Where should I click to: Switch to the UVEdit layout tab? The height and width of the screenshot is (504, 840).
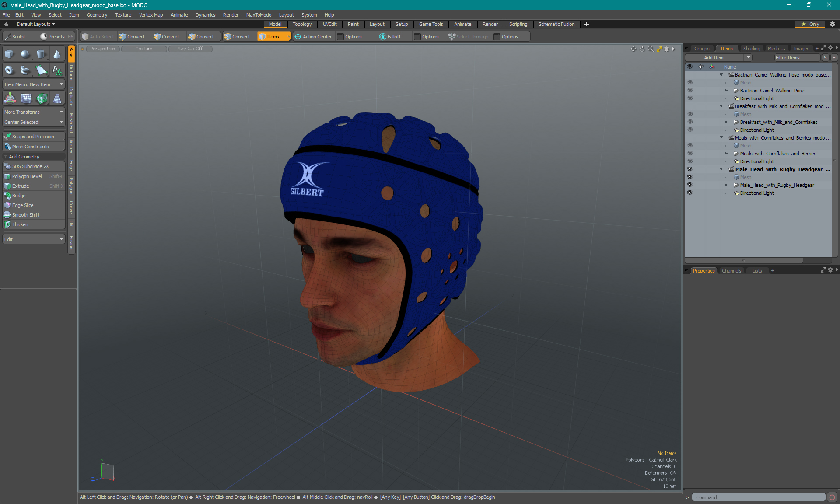coord(329,24)
